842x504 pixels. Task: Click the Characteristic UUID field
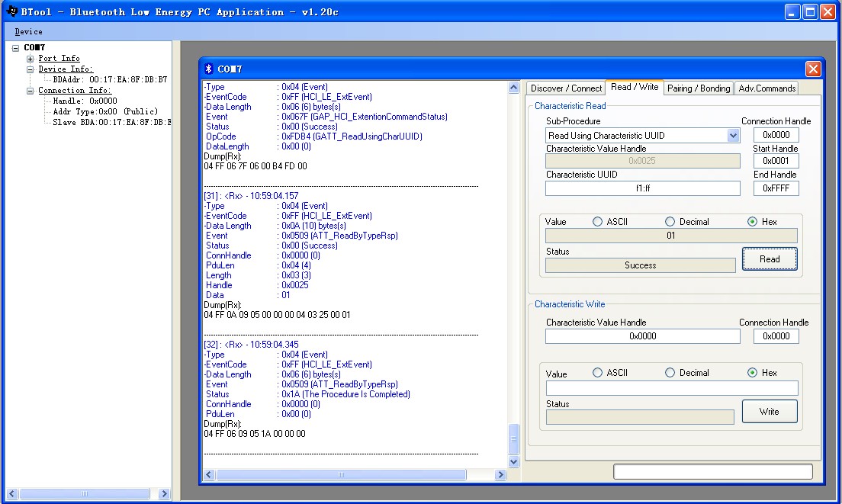tap(643, 188)
